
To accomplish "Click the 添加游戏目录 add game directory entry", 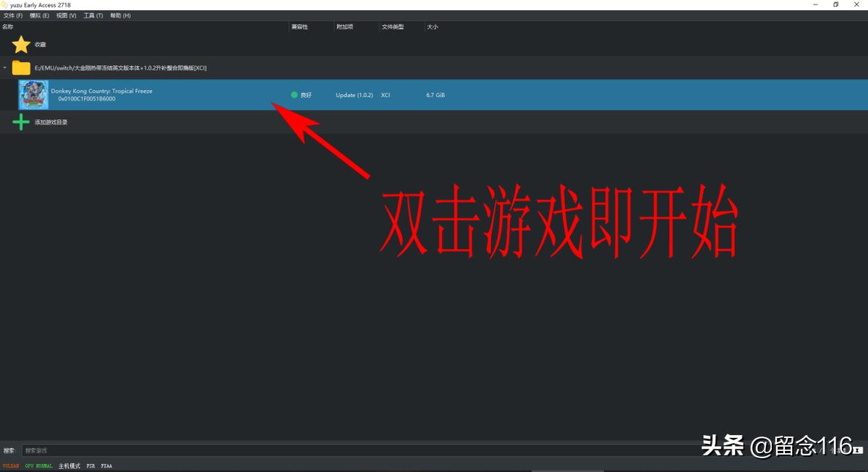I will (51, 122).
